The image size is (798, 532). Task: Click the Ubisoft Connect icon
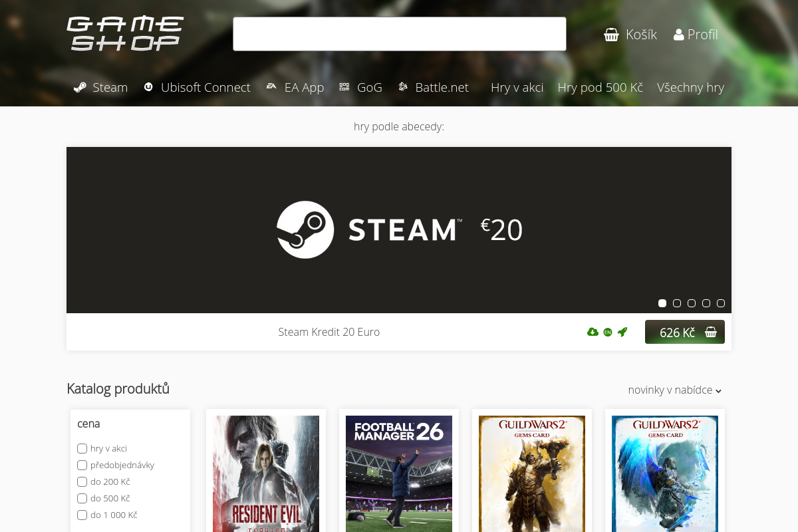click(148, 87)
